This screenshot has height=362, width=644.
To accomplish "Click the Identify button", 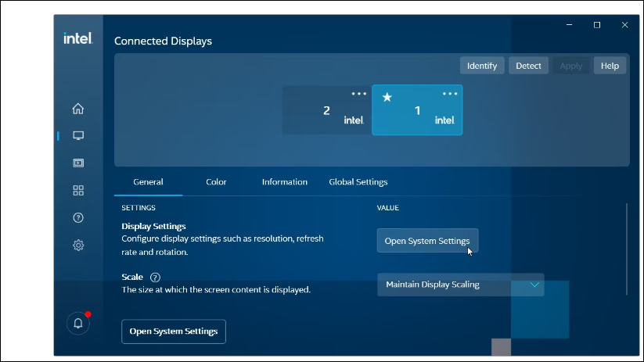I will [482, 66].
